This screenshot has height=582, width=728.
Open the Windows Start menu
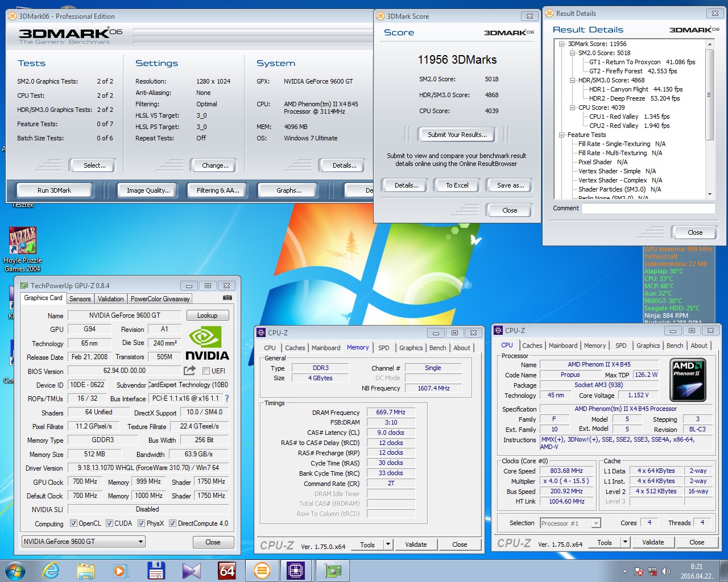[x=15, y=570]
